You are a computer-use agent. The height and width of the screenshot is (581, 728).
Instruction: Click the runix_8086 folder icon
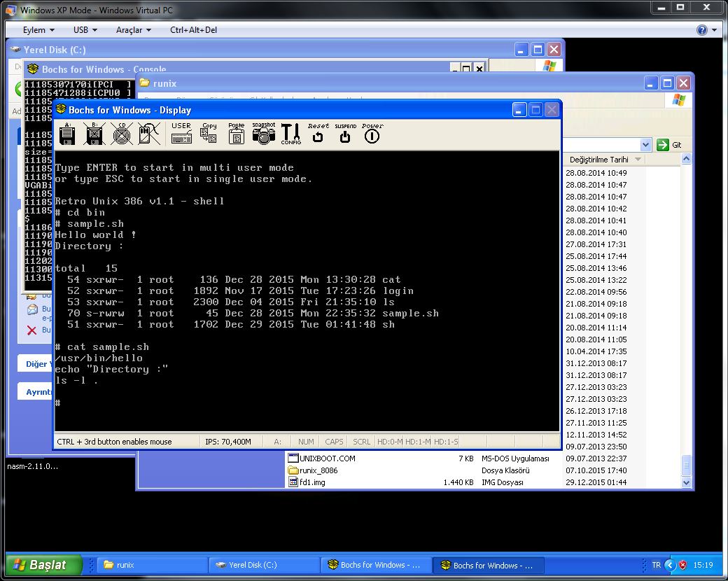[293, 470]
